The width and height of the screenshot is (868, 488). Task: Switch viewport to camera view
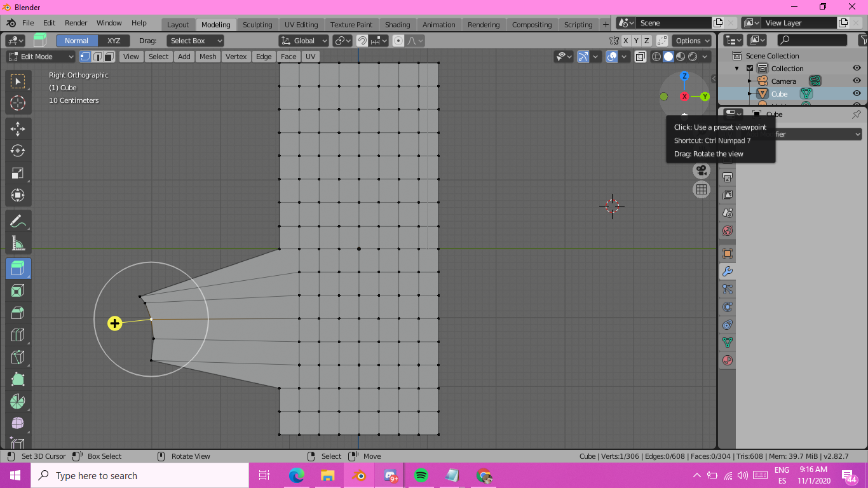[702, 170]
